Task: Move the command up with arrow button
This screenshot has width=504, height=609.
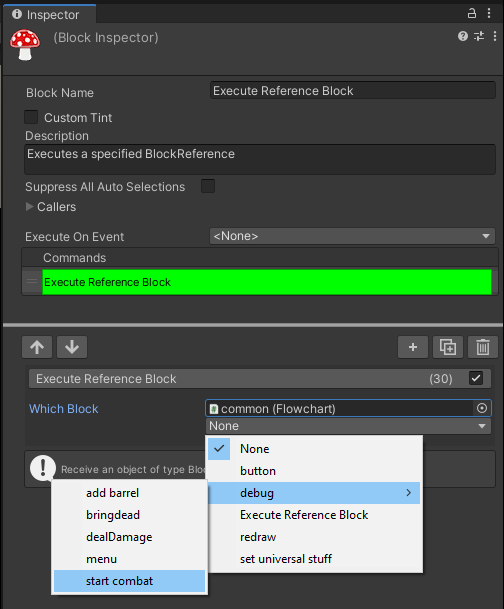Action: 37,347
